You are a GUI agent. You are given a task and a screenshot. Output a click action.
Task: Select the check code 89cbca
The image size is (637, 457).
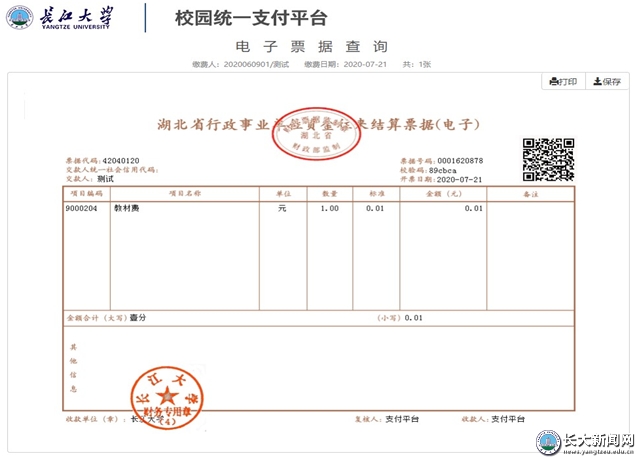click(x=442, y=171)
